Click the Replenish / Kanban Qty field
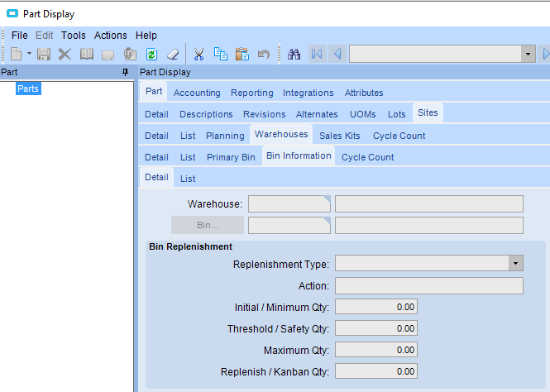The height and width of the screenshot is (392, 550). pos(376,371)
